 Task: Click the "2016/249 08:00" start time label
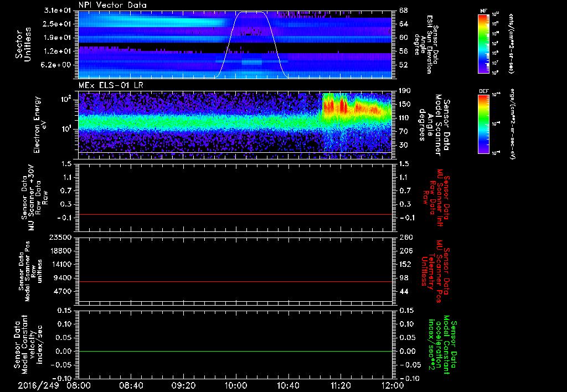(54, 386)
